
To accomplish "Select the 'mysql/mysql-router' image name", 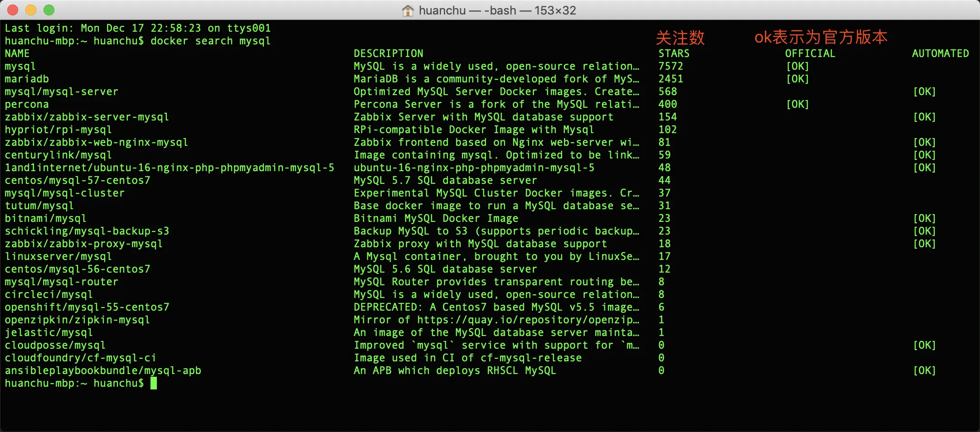I will (62, 282).
